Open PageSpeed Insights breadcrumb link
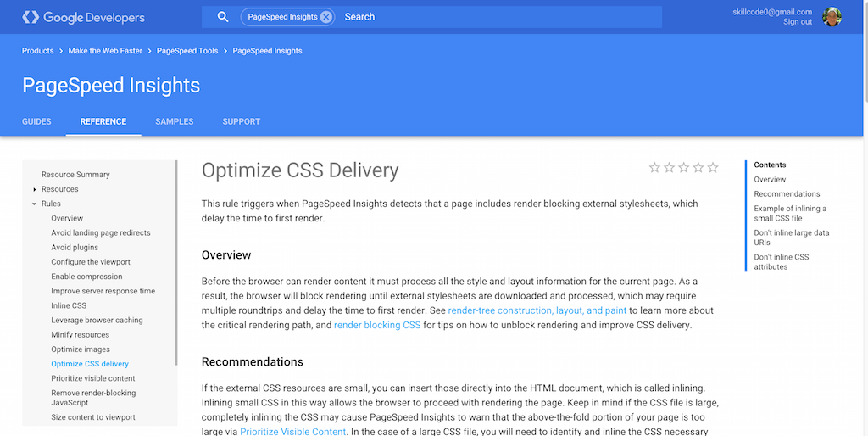The image size is (868, 436). pos(267,50)
